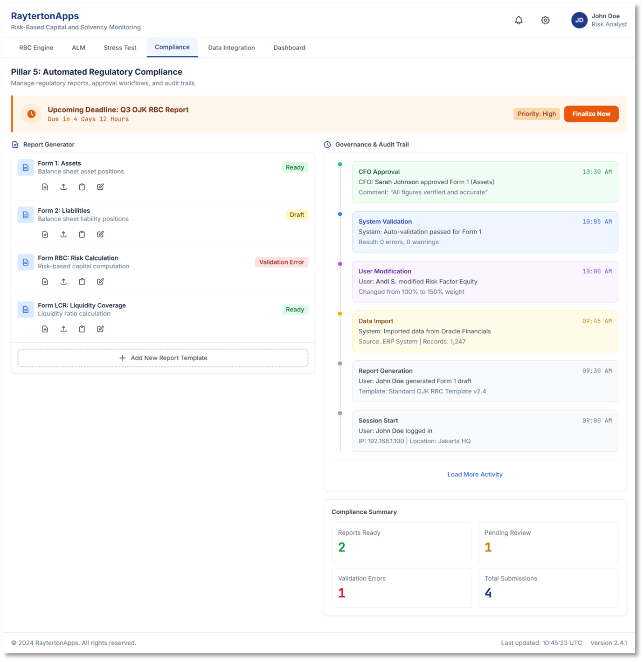Open settings with the gear icon

point(545,20)
